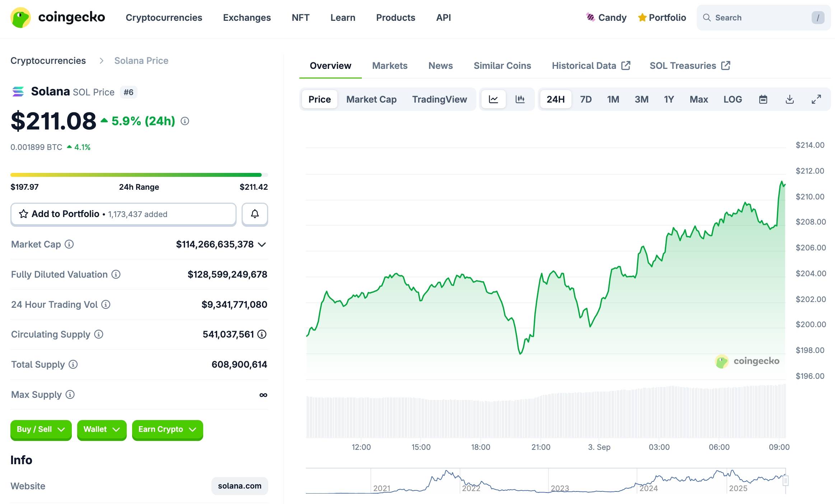Click the slash shortcut key badge

818,18
